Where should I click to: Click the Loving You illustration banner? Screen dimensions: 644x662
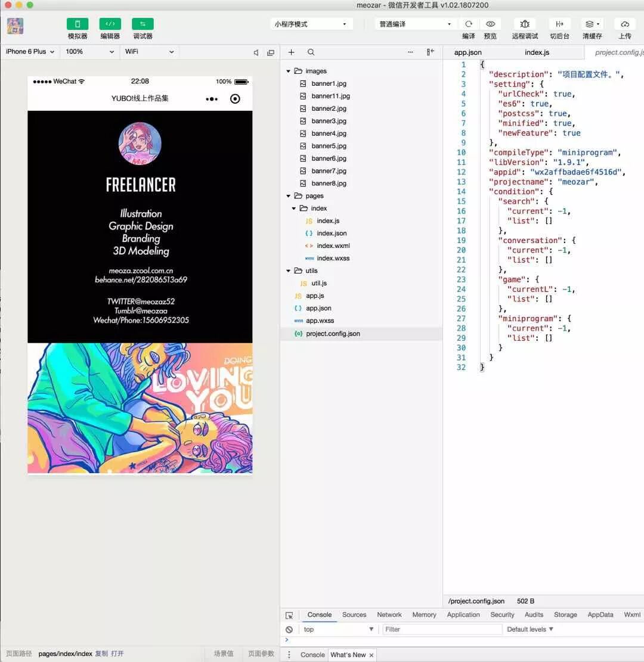coord(140,408)
